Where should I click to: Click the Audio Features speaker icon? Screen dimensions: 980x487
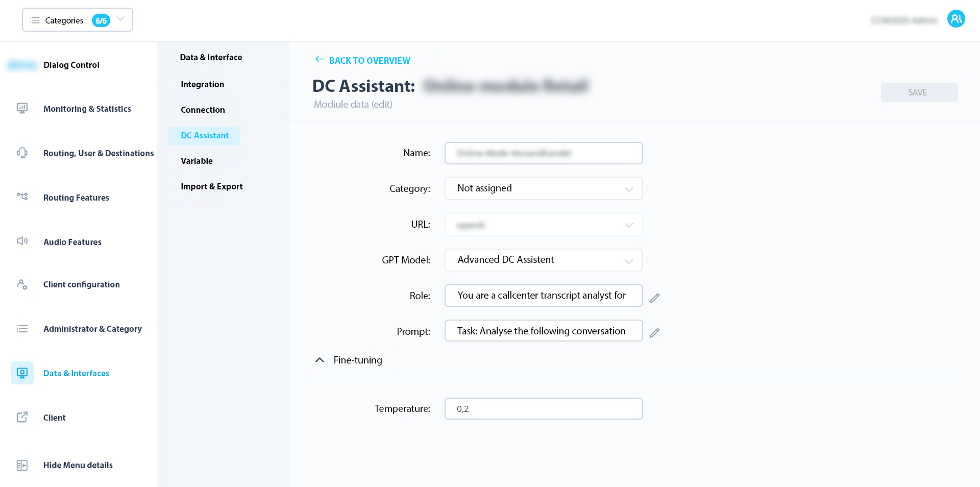click(22, 241)
